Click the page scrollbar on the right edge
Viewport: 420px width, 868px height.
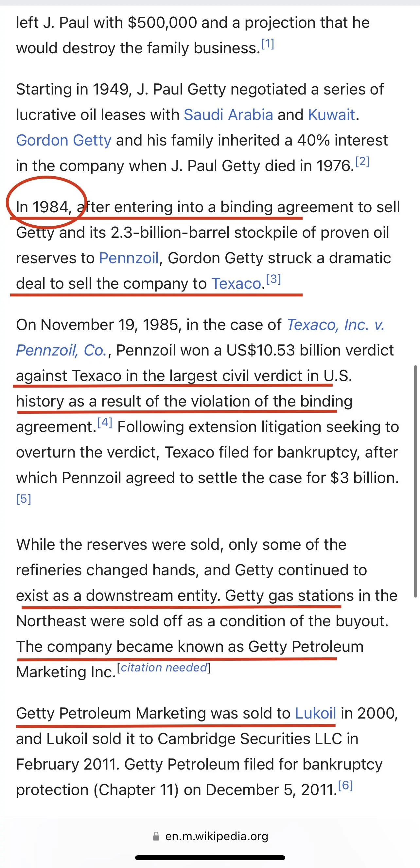(416, 482)
